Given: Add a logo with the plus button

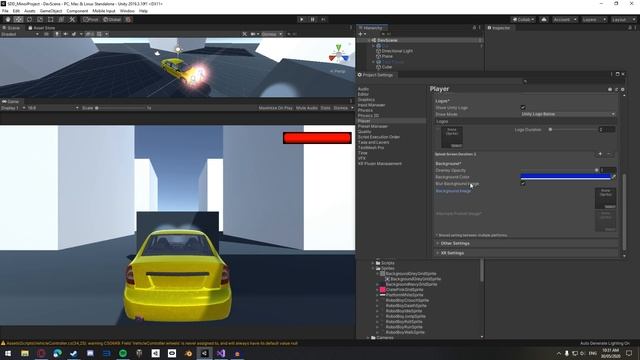Looking at the screenshot, I should (600, 154).
